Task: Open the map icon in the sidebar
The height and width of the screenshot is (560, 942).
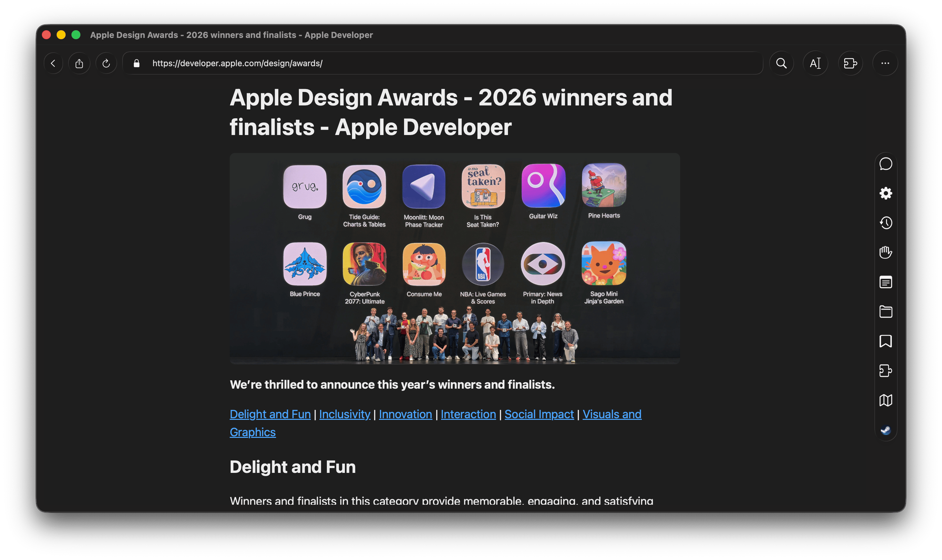Action: tap(885, 400)
